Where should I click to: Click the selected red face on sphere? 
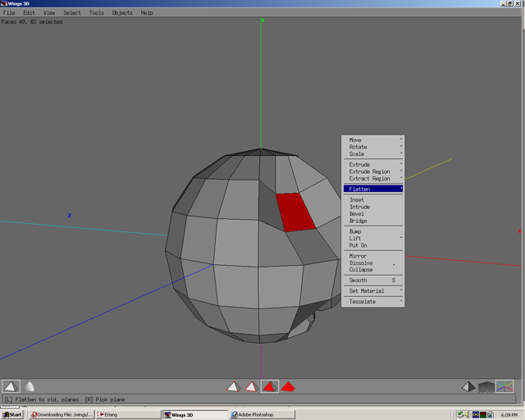pos(295,212)
